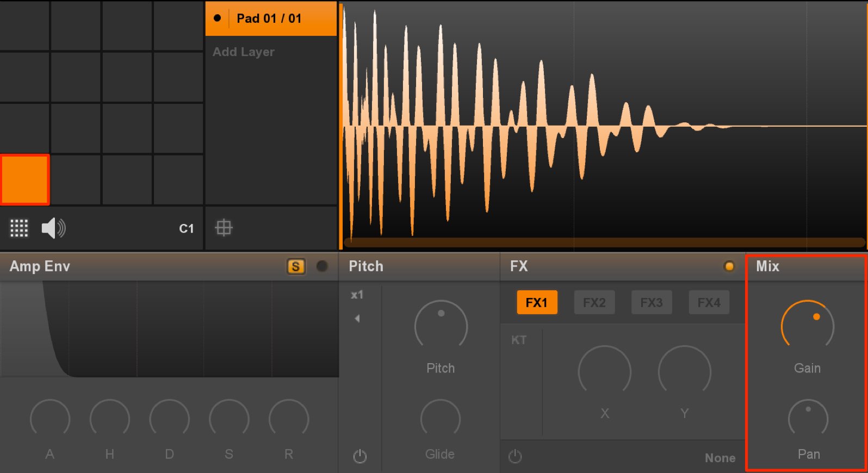Toggle the KT key tracking button

click(x=519, y=340)
